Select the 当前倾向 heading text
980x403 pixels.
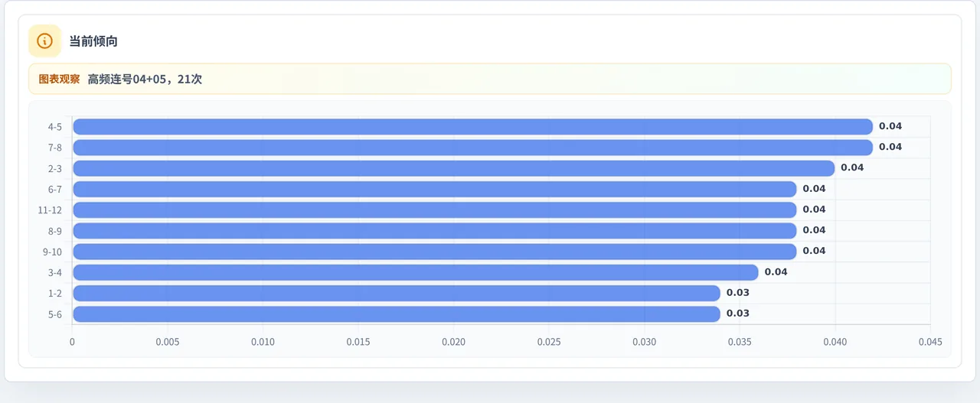coord(93,41)
